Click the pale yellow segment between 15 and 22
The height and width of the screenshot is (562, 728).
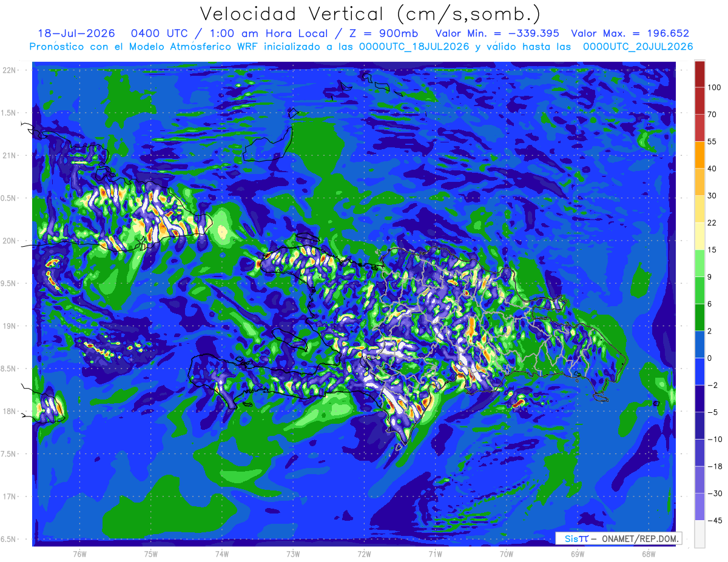pyautogui.click(x=699, y=236)
